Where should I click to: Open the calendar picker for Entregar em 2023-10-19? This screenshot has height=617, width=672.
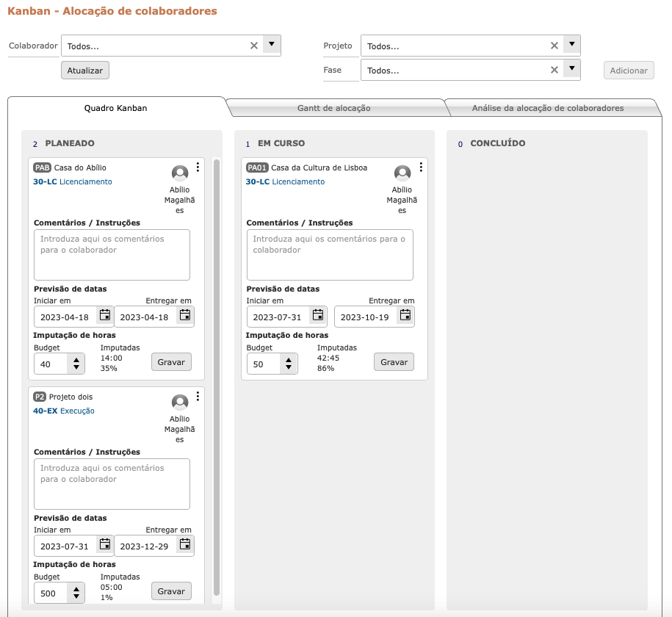[405, 316]
